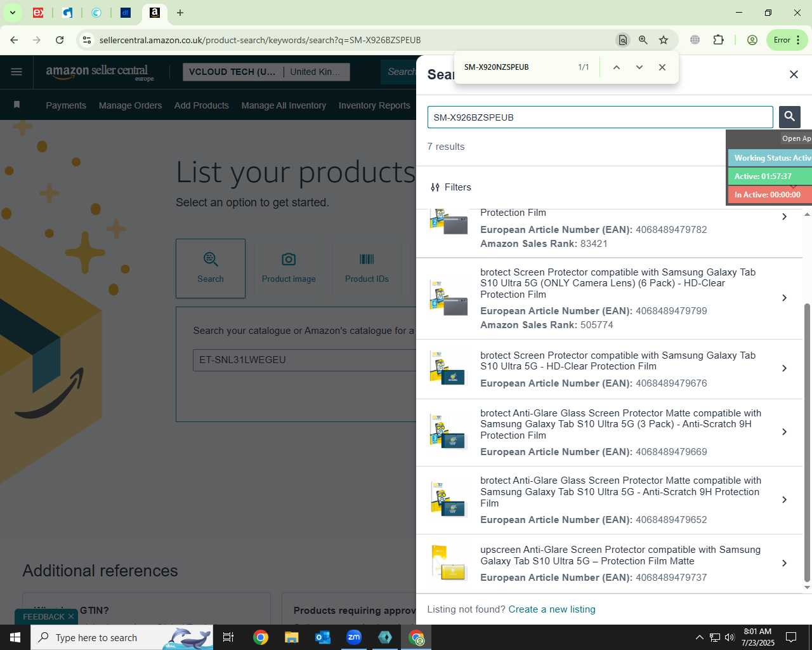Click the globe extension icon
The image size is (812, 650).
(695, 40)
